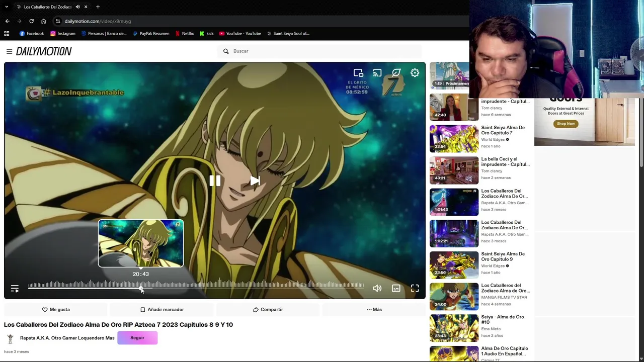Click Añadir marcador button
This screenshot has width=644, height=362.
(x=162, y=310)
